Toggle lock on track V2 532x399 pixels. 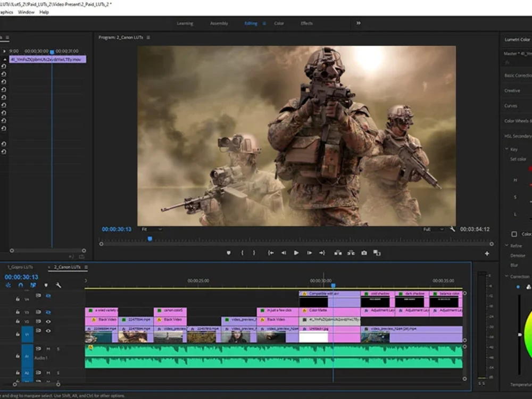click(x=18, y=321)
